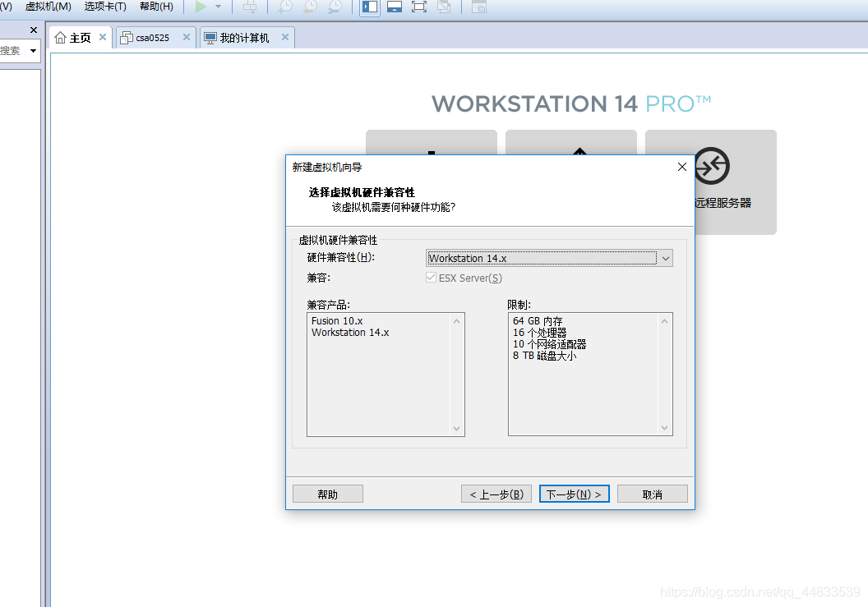The image size is (868, 607).
Task: Click the library 搜索 search field
Action: click(x=12, y=51)
